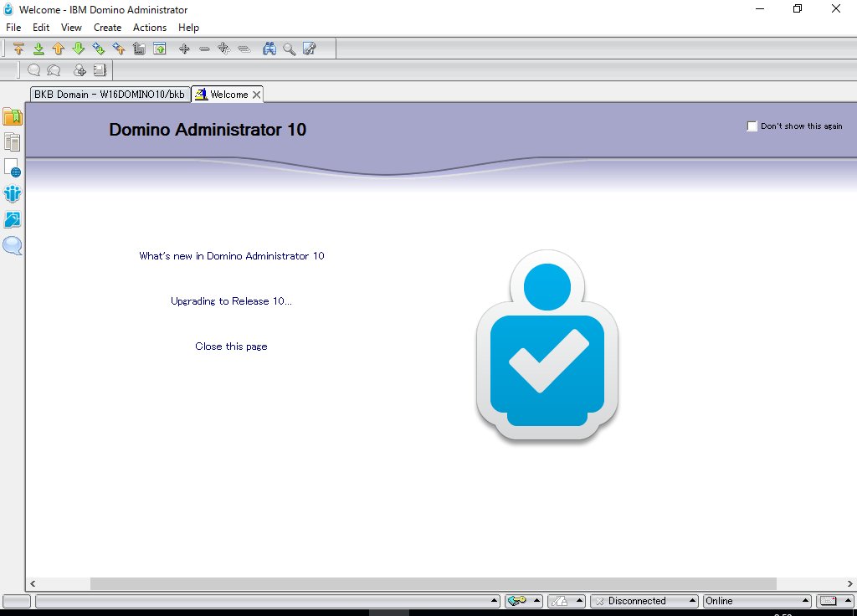Click arrow next to the pen-lock icon
Screen dimensions: 857x616
point(580,601)
